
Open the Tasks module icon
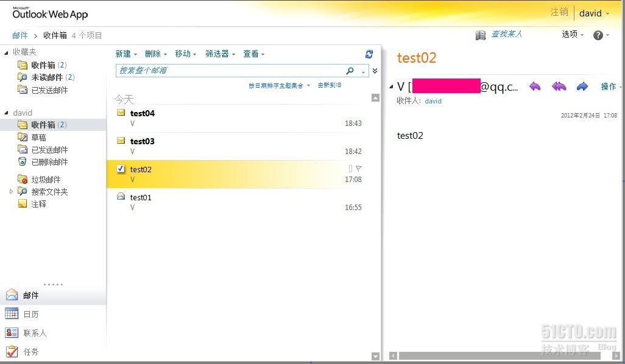pyautogui.click(x=12, y=351)
